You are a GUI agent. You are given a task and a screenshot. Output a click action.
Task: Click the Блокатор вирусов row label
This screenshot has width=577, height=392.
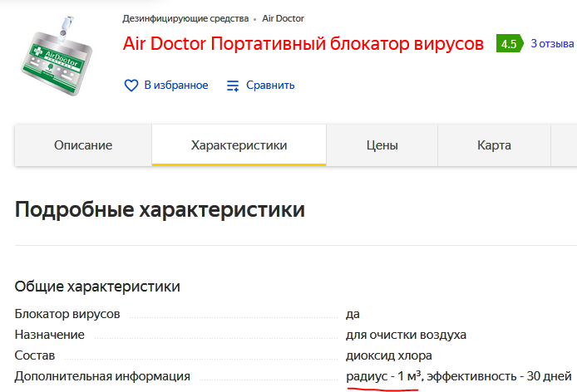point(67,314)
